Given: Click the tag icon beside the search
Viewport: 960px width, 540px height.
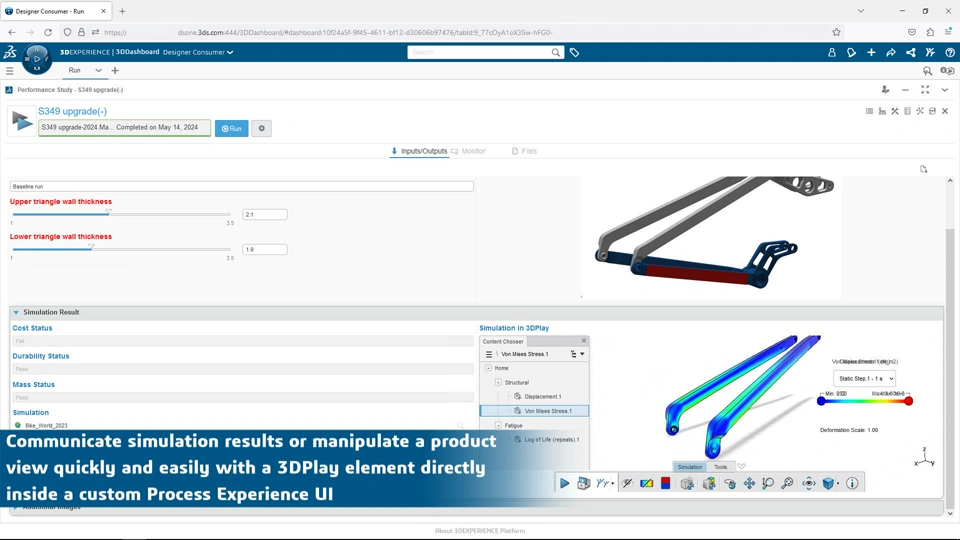Looking at the screenshot, I should click(x=574, y=53).
